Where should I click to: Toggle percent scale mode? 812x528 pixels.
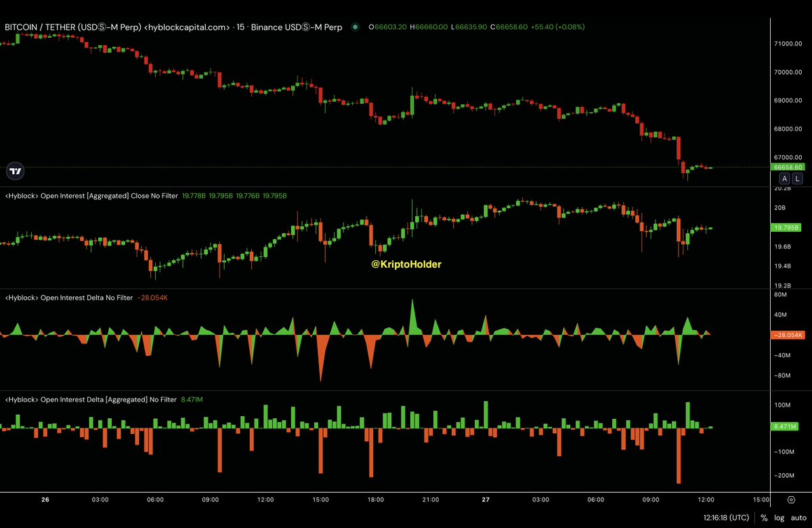coord(765,518)
